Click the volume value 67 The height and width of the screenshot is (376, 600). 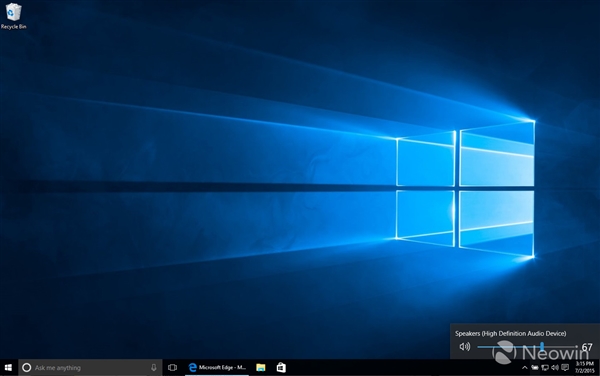coord(587,347)
